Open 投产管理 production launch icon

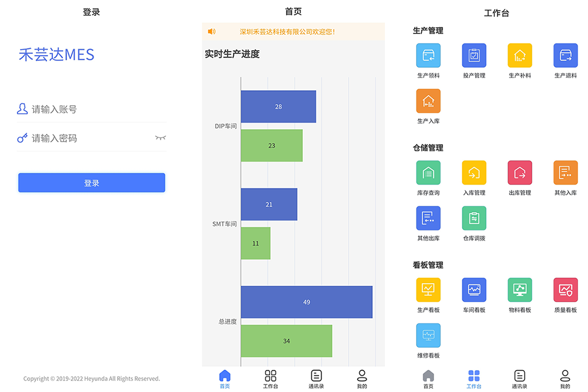[x=474, y=56]
